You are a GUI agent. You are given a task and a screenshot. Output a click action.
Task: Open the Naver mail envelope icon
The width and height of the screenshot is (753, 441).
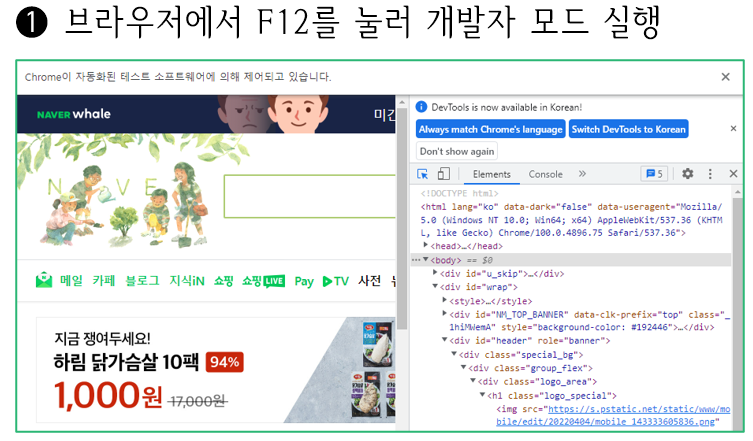(x=44, y=281)
